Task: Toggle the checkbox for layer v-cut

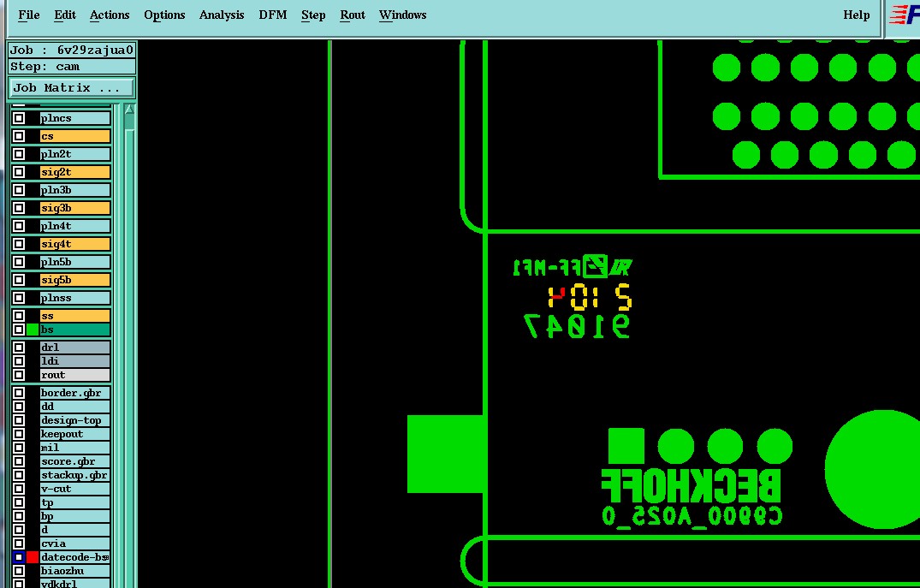Action: pos(19,489)
